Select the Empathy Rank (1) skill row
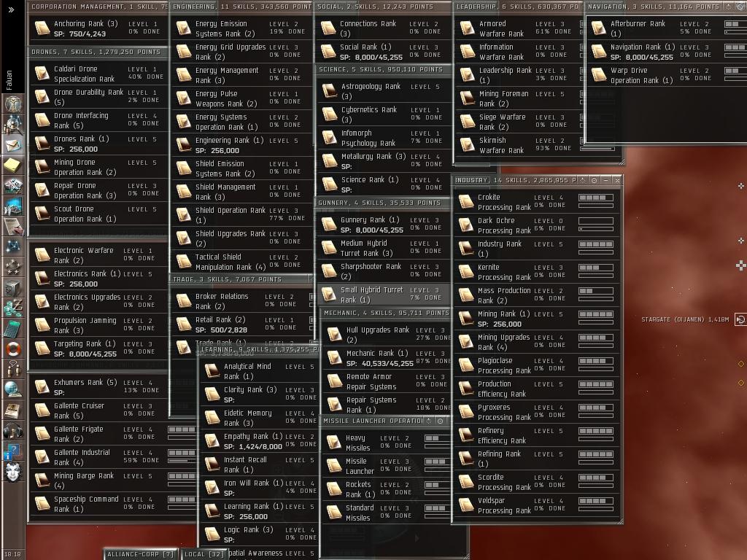The image size is (747, 560). pyautogui.click(x=259, y=441)
